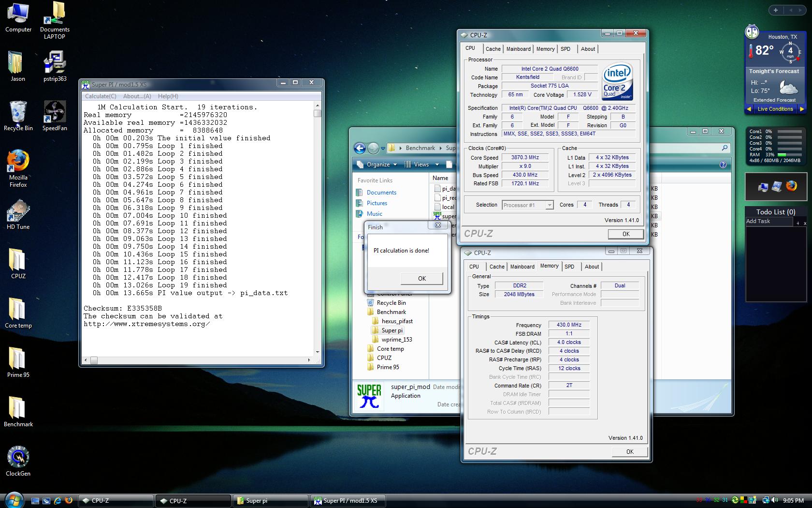Click OK in the lower CPU-Z Memory window
The image size is (812, 508).
630,451
